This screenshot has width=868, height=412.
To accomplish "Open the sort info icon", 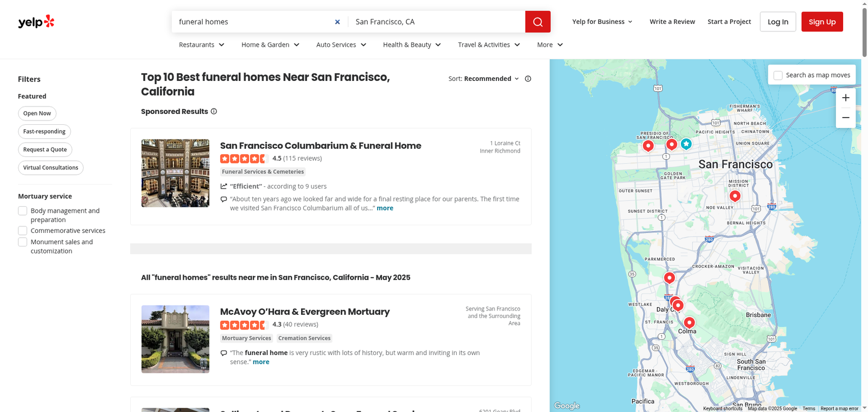I will (x=528, y=79).
